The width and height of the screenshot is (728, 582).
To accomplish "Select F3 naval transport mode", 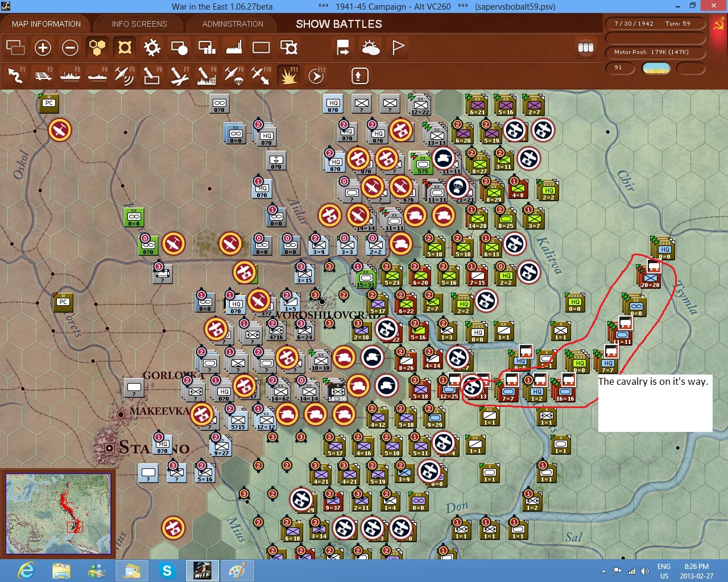I will pos(70,76).
